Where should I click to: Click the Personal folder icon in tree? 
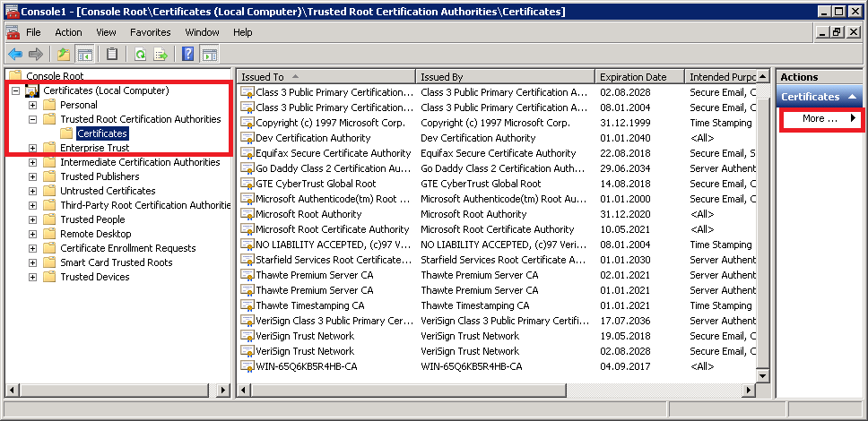tap(50, 105)
